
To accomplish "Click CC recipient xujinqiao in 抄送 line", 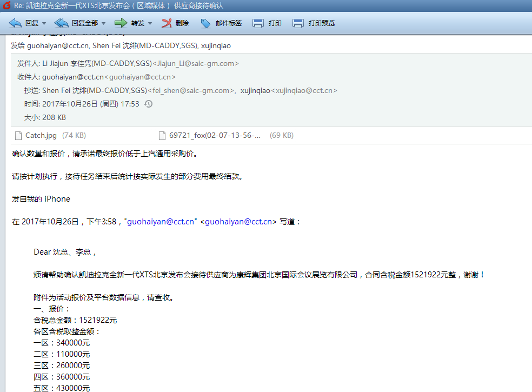I will click(255, 90).
